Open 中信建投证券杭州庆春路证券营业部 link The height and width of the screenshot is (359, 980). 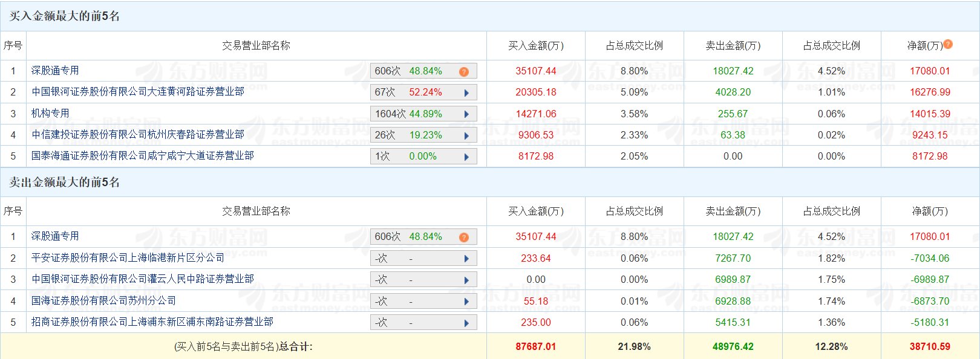pyautogui.click(x=138, y=134)
